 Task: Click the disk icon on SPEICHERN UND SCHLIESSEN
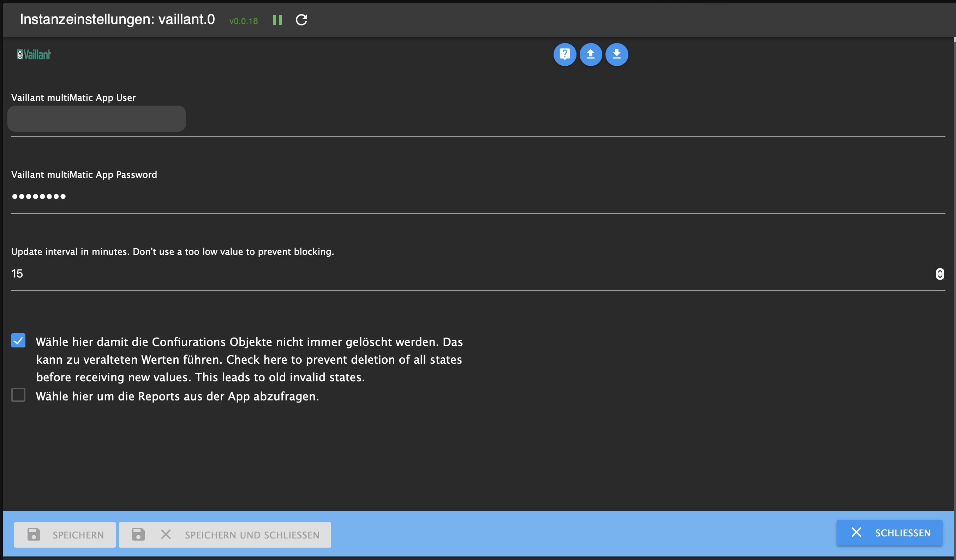coord(138,535)
